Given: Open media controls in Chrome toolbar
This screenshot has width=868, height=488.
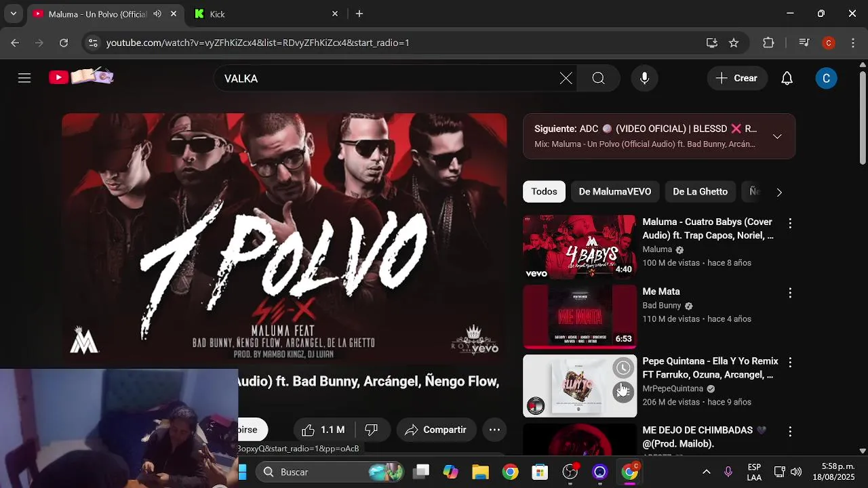Looking at the screenshot, I should pos(804,43).
